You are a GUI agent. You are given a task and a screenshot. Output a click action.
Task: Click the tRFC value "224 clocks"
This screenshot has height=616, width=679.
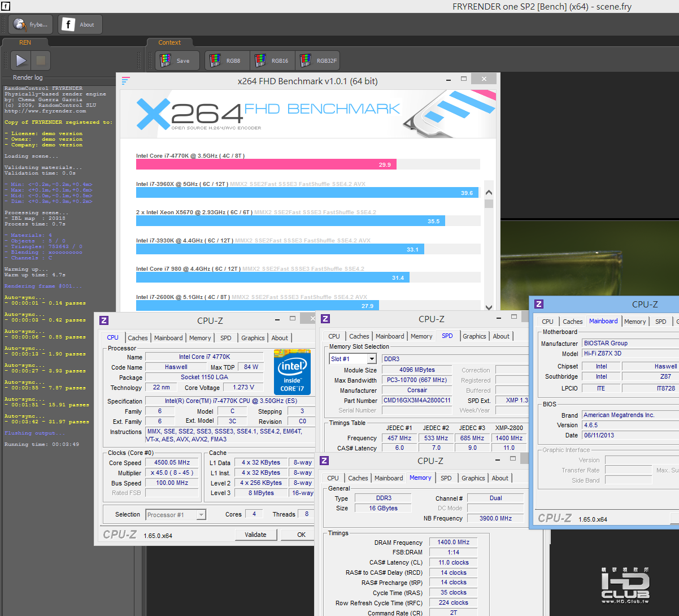click(453, 602)
